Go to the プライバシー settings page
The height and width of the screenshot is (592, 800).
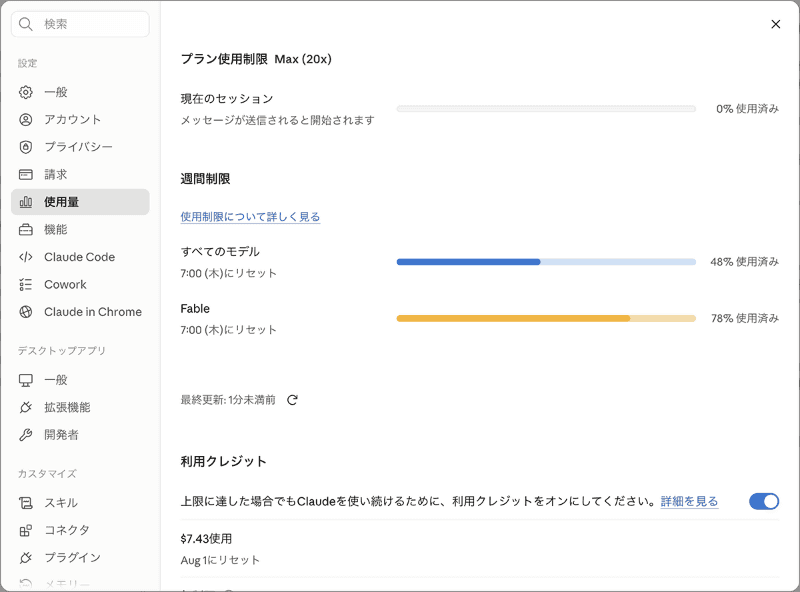point(80,147)
